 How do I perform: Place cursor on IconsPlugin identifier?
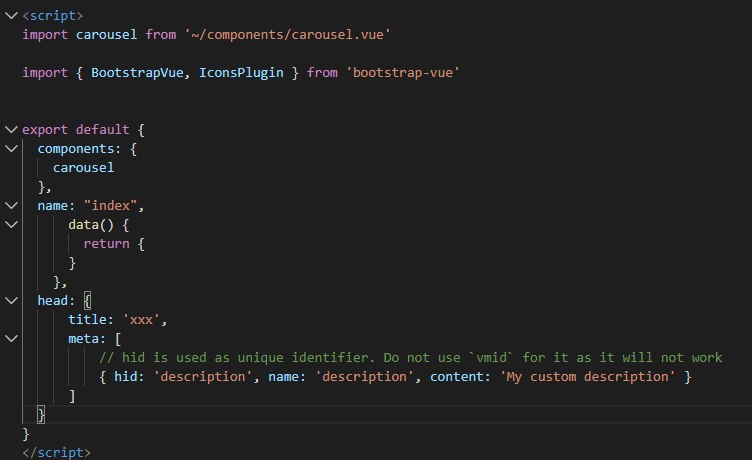click(x=241, y=72)
